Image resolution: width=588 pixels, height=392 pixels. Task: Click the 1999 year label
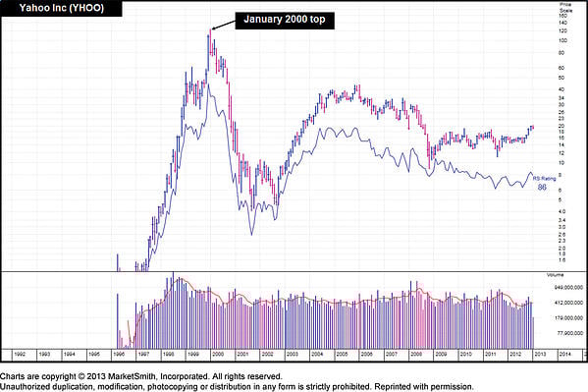pos(193,355)
